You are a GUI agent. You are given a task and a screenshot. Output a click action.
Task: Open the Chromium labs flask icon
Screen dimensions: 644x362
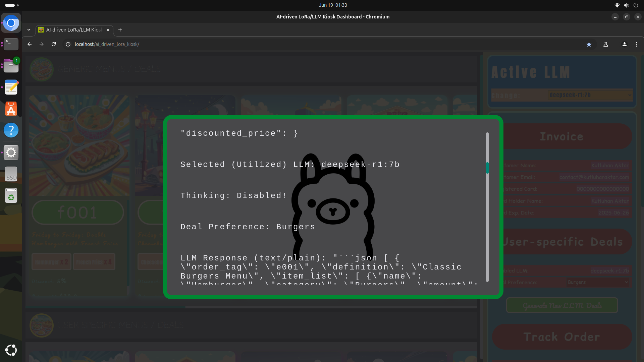coord(606,44)
